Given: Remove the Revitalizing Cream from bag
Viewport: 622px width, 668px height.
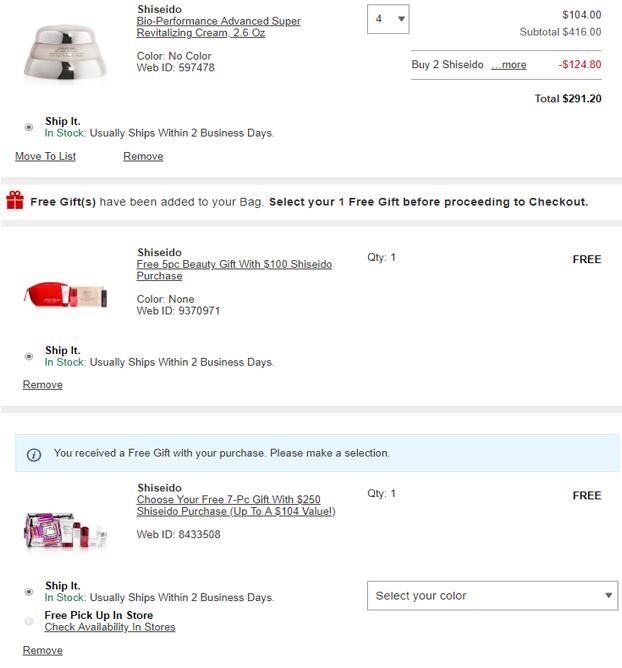Looking at the screenshot, I should 143,157.
